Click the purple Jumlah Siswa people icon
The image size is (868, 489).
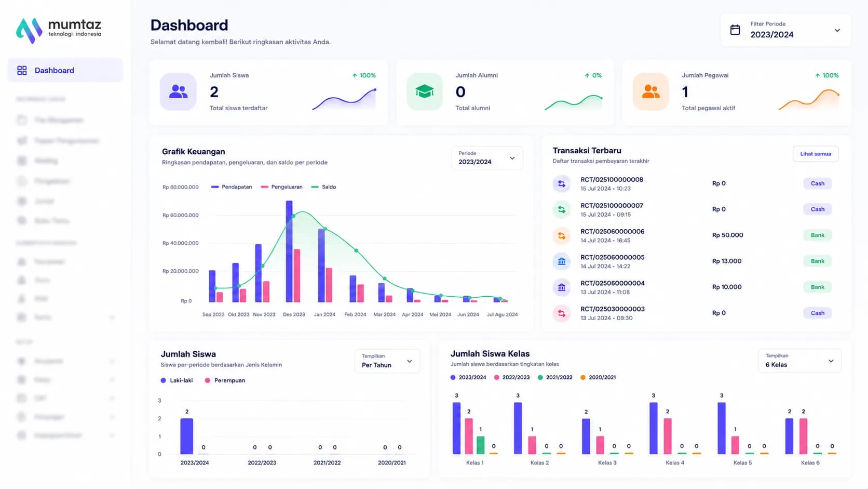178,91
